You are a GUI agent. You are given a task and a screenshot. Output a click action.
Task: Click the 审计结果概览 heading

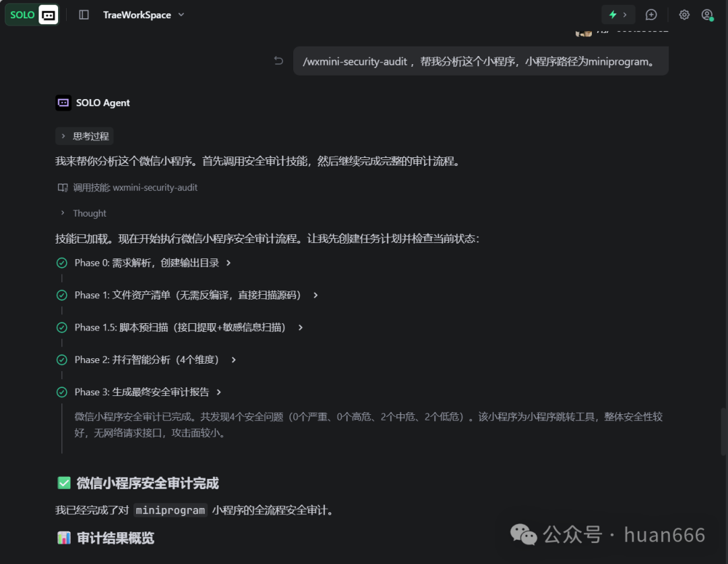point(115,538)
